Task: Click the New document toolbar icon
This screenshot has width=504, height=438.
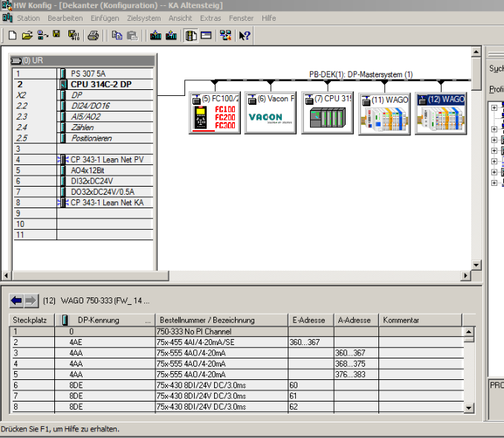Action: (x=13, y=35)
